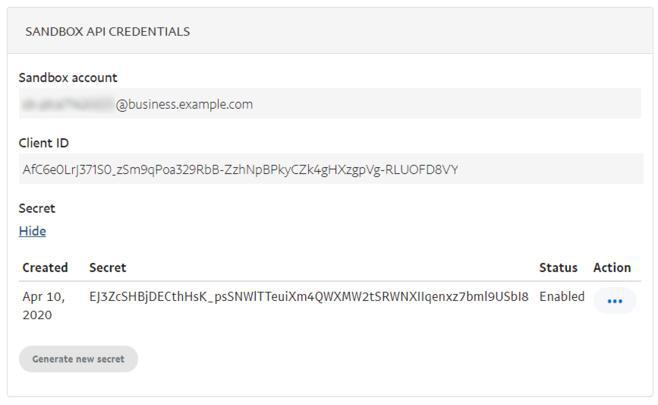Image resolution: width=658 pixels, height=405 pixels.
Task: Click the Client ID value field
Action: tap(330, 169)
